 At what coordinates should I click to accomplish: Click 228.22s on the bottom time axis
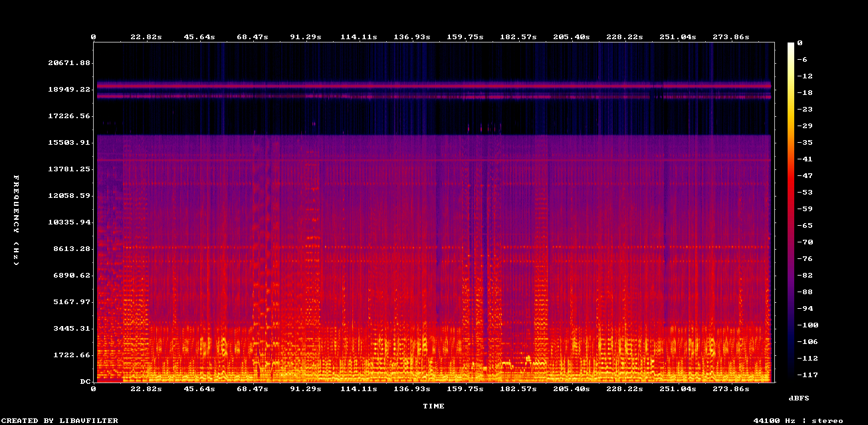tap(625, 388)
